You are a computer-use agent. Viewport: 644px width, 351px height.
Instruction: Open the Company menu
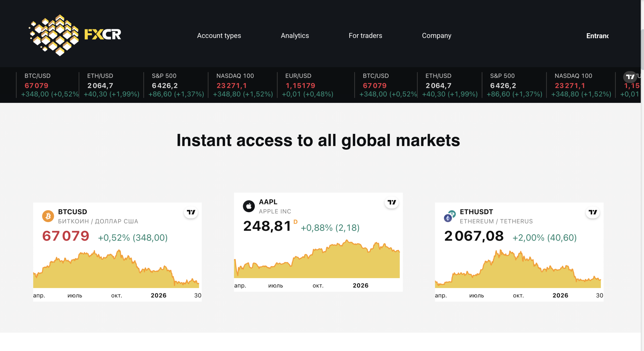tap(436, 36)
